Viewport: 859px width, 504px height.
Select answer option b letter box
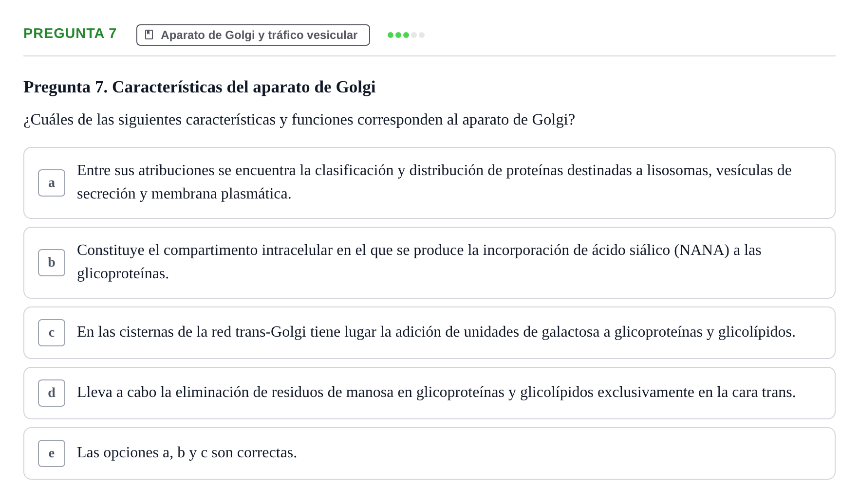52,263
